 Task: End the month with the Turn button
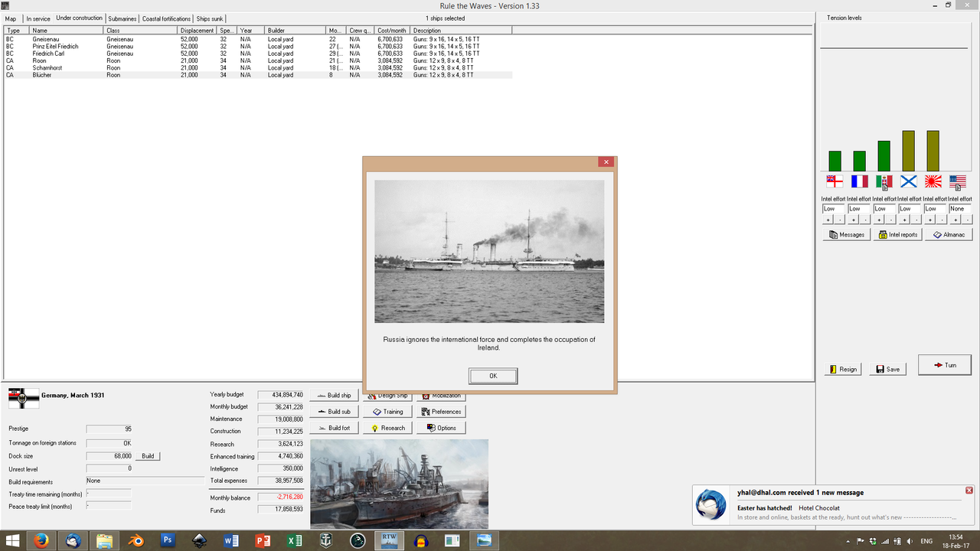pos(944,365)
